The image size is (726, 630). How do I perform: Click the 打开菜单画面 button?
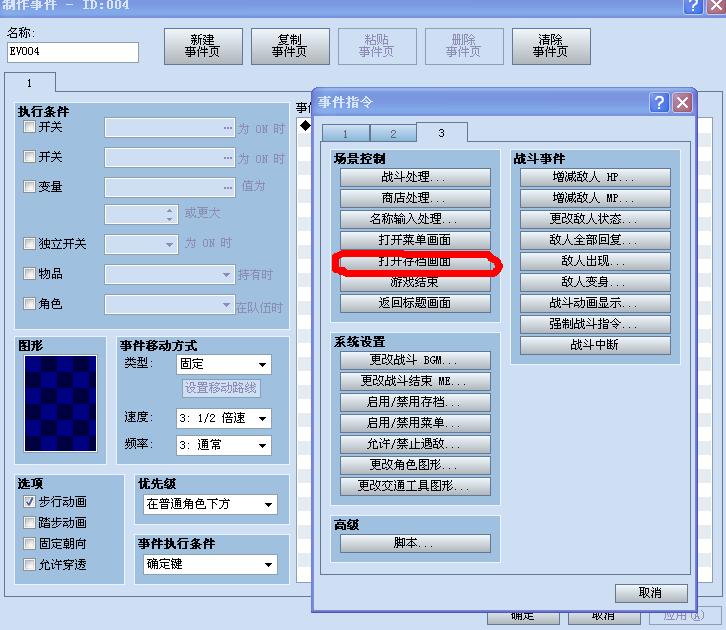[415, 240]
